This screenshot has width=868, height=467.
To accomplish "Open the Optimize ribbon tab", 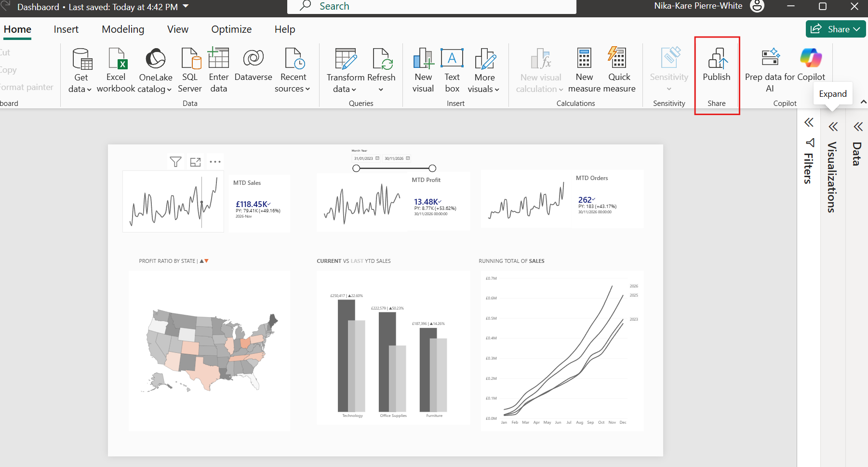I will pos(231,29).
